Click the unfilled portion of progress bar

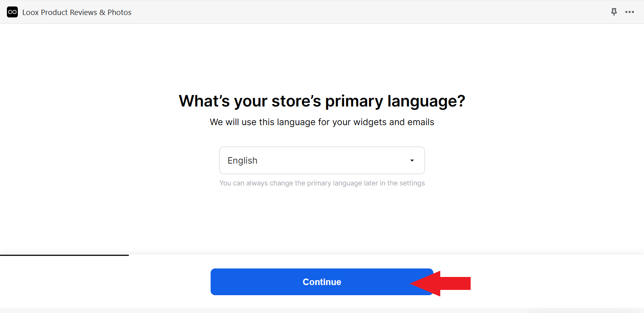coord(386,255)
